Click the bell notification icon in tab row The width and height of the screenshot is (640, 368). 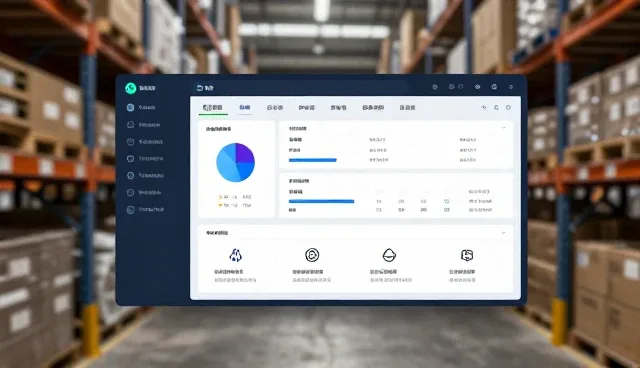(x=496, y=108)
